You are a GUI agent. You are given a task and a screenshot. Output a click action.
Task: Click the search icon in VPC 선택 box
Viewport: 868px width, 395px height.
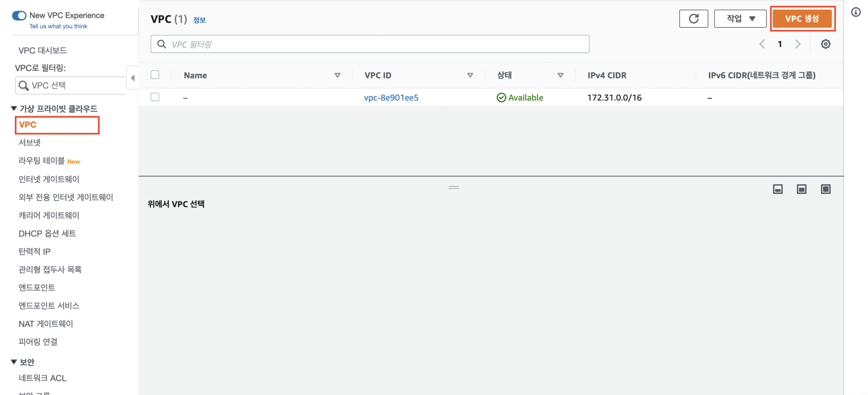(x=24, y=85)
